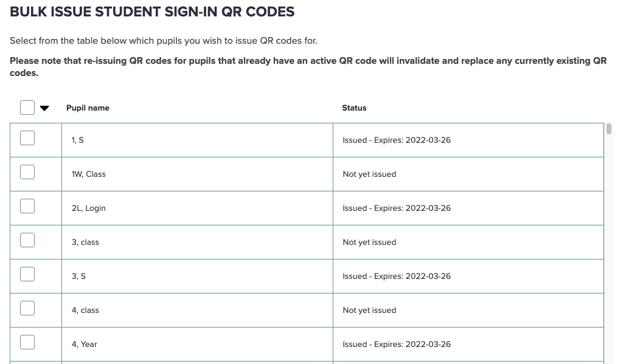Check the select-all checkbox in header
629x364 pixels.
pyautogui.click(x=27, y=107)
